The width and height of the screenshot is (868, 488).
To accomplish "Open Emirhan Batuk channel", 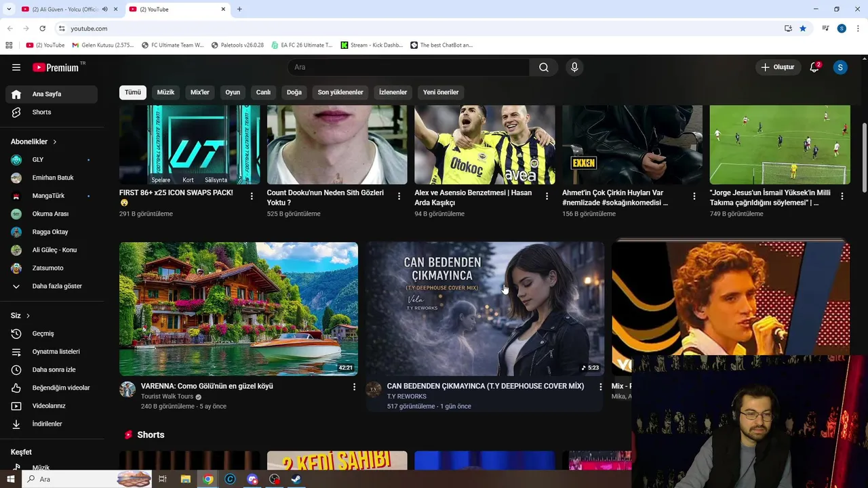I will pyautogui.click(x=52, y=178).
